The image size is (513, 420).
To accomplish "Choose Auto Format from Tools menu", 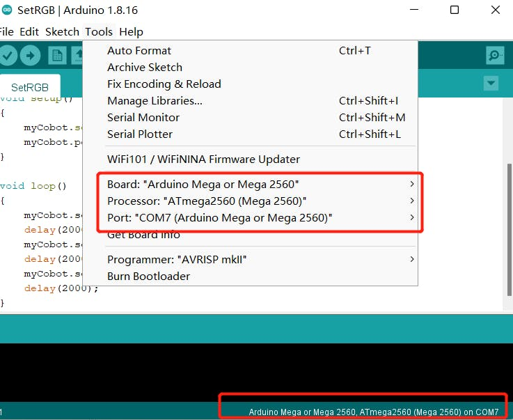I will (251, 50).
